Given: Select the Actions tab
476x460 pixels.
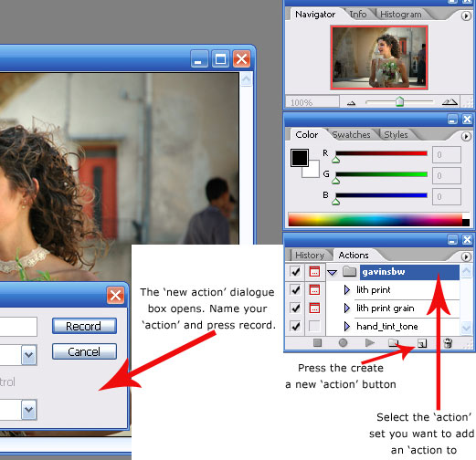Looking at the screenshot, I should tap(354, 255).
